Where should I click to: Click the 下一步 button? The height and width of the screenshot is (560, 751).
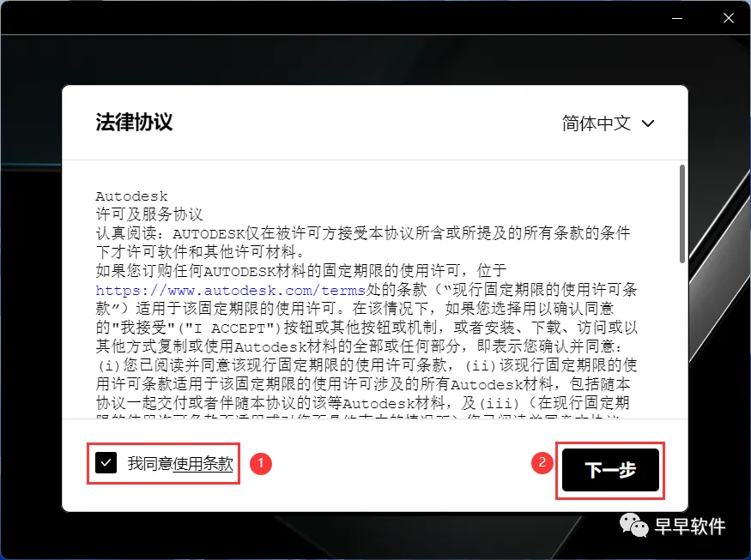610,470
